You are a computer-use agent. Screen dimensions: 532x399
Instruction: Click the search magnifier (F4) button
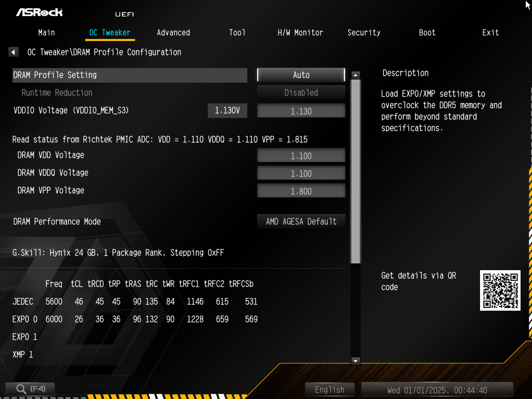30,389
